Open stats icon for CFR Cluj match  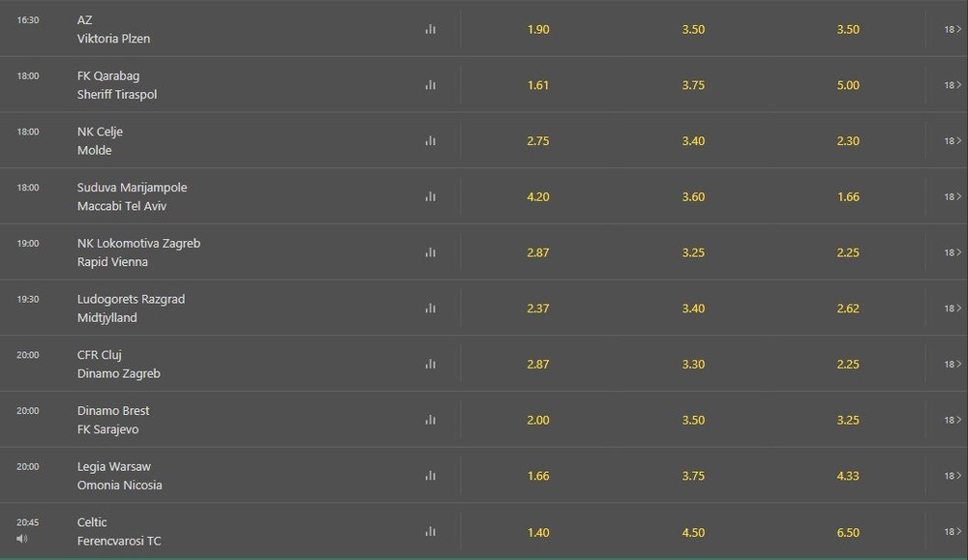[x=431, y=364]
